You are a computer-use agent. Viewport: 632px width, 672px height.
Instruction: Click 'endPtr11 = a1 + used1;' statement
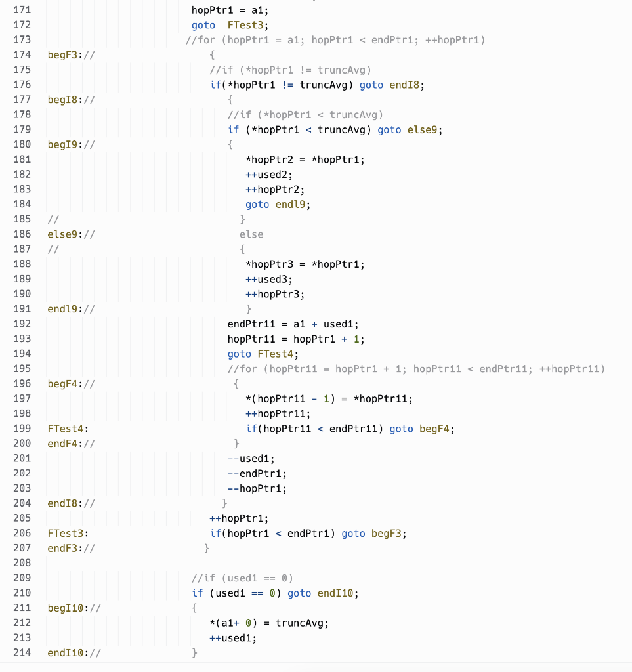(x=293, y=324)
